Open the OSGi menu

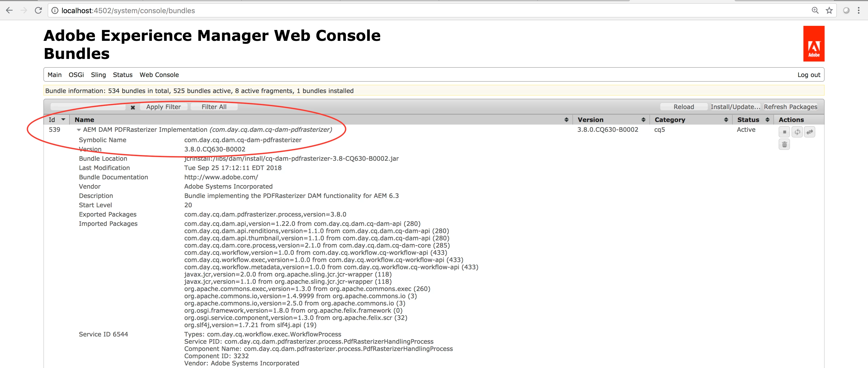pos(76,75)
